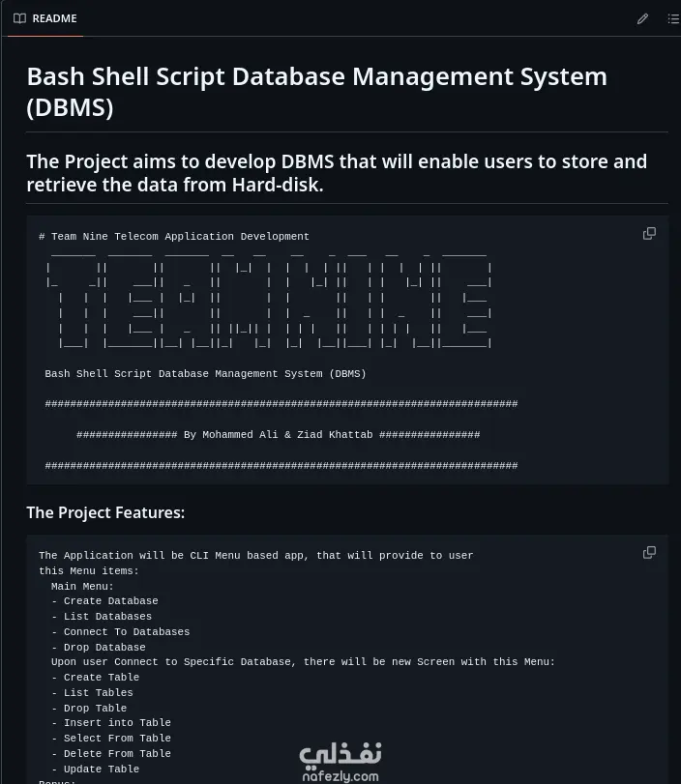
Task: Click the Team Nine ASCII art banner
Action: tap(268, 298)
